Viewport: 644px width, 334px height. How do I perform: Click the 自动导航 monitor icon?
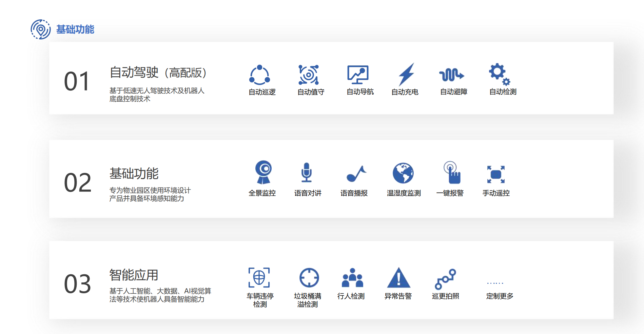tap(358, 74)
